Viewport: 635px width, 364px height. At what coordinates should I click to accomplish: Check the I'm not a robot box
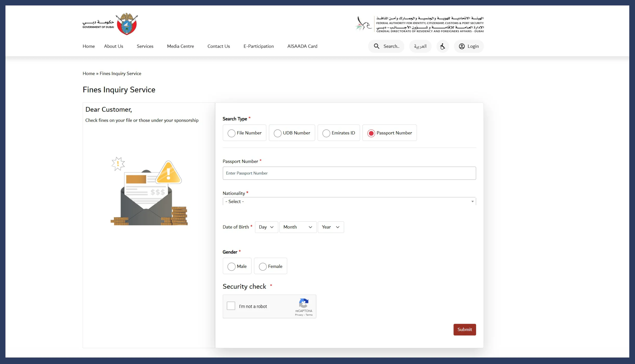tap(231, 306)
